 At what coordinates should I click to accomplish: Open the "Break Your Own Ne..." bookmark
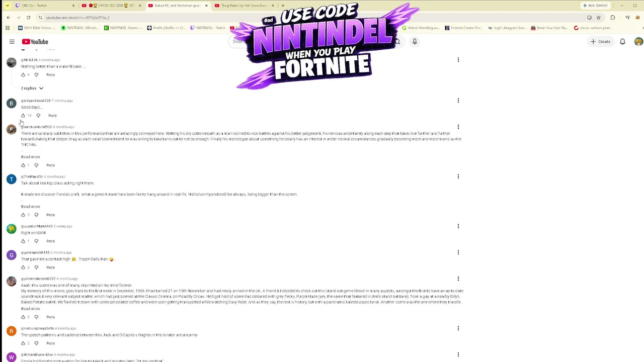550,28
